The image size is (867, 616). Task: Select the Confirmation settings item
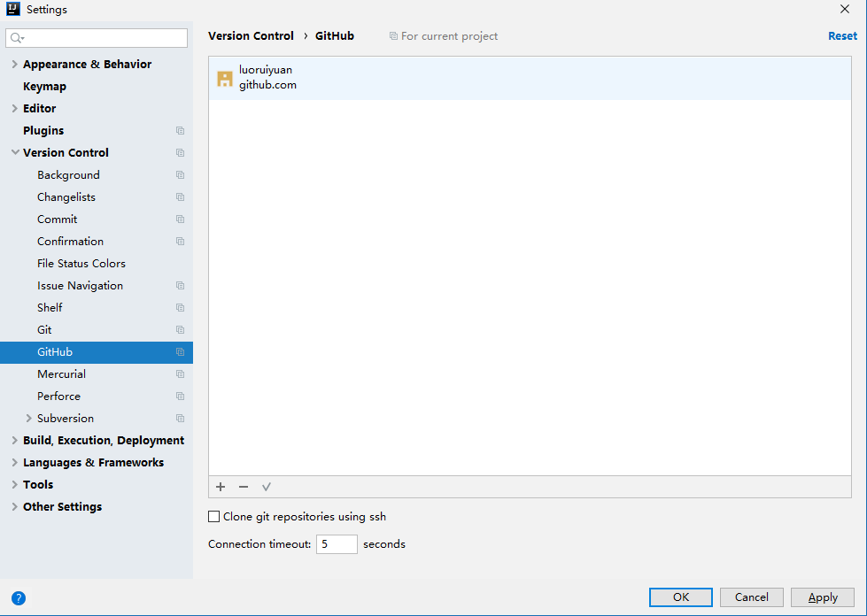click(70, 242)
